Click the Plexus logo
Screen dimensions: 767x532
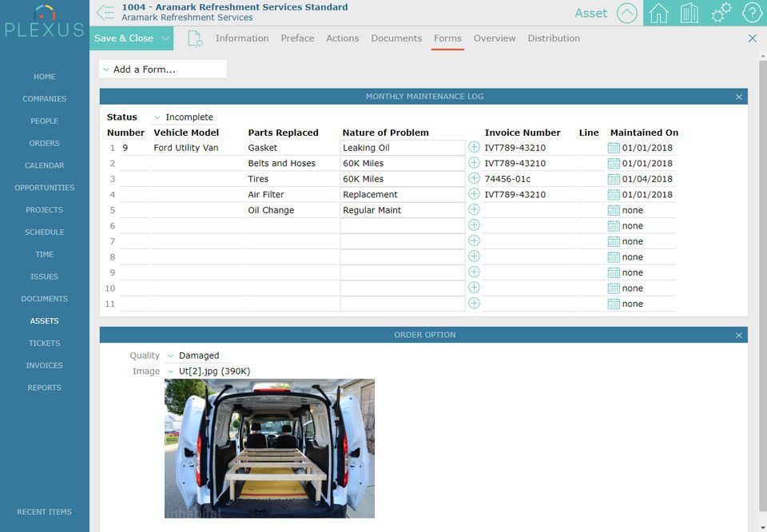(x=45, y=22)
